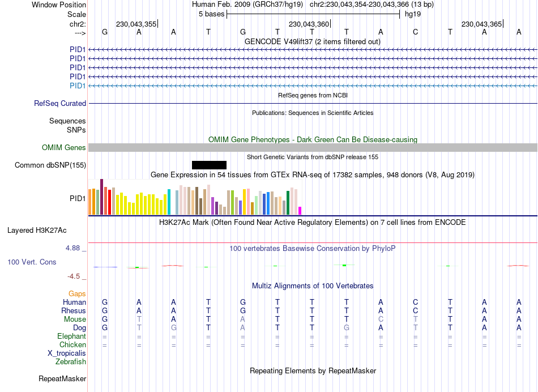Click the 'RefSeq Curated' track label
The width and height of the screenshot is (538, 392).
[60, 103]
